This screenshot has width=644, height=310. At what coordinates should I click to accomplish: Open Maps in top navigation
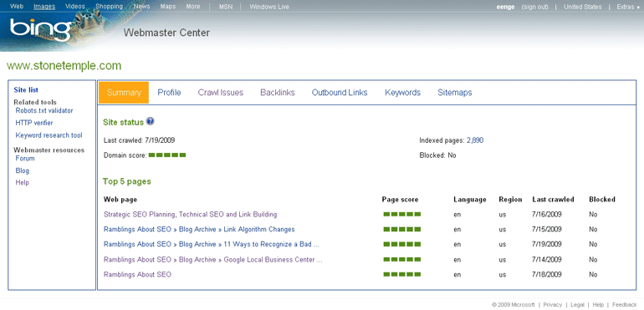pyautogui.click(x=168, y=7)
